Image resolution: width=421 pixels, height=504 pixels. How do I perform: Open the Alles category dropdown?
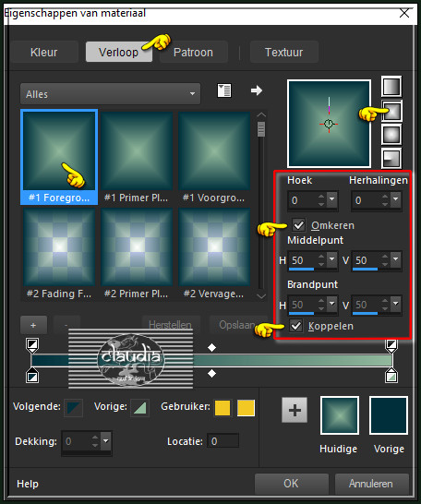pyautogui.click(x=110, y=94)
